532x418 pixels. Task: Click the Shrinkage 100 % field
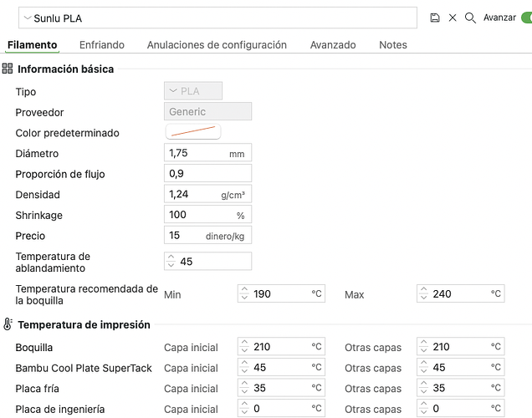click(207, 214)
